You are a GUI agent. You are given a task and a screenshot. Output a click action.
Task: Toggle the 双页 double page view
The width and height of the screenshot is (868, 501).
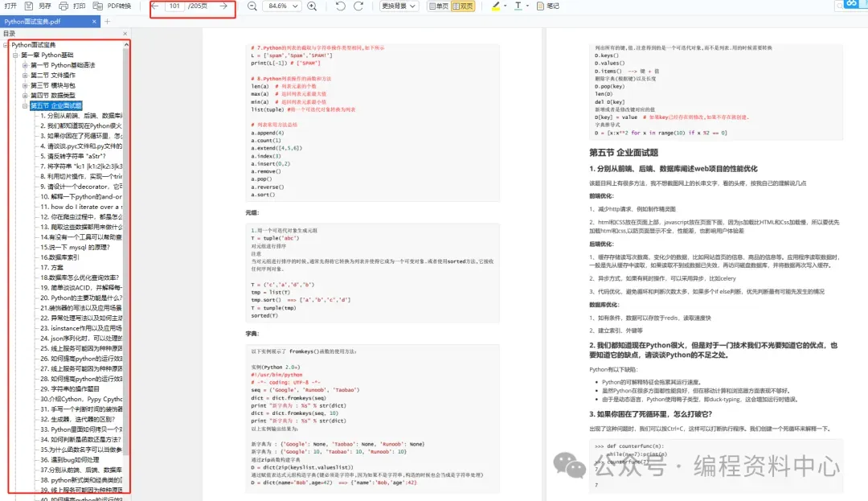point(463,6)
